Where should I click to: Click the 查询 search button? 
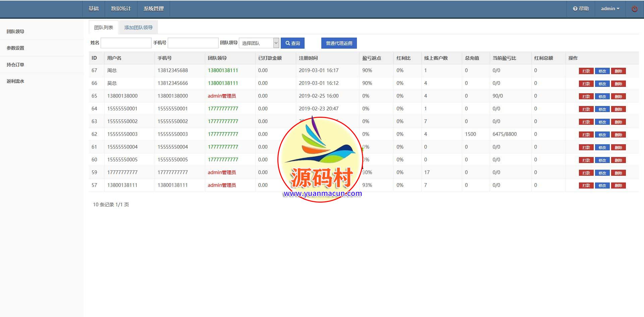[x=292, y=43]
